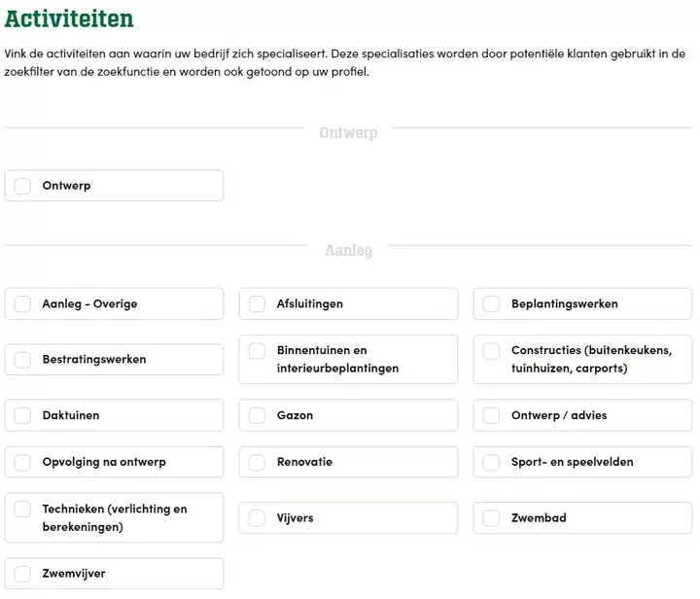Select Opvolging na ontwerp checkbox

pos(22,463)
